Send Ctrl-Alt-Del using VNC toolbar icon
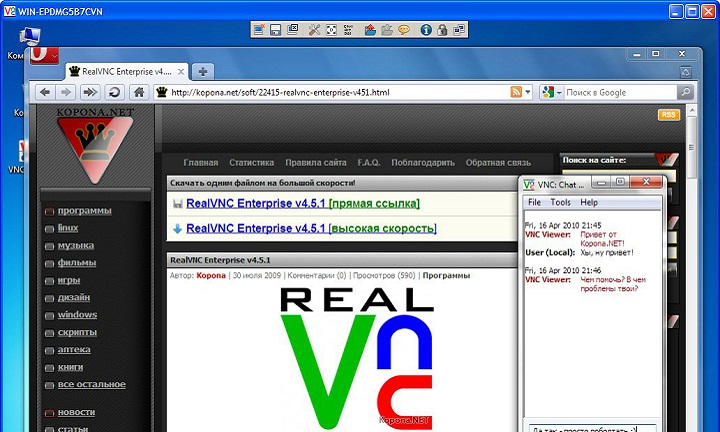The height and width of the screenshot is (432, 720). pos(348,30)
